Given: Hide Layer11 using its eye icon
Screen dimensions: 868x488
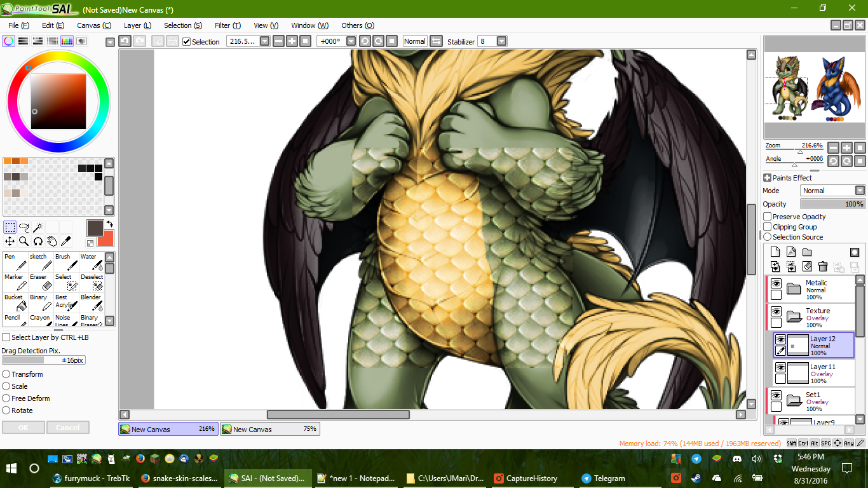Looking at the screenshot, I should coord(780,367).
